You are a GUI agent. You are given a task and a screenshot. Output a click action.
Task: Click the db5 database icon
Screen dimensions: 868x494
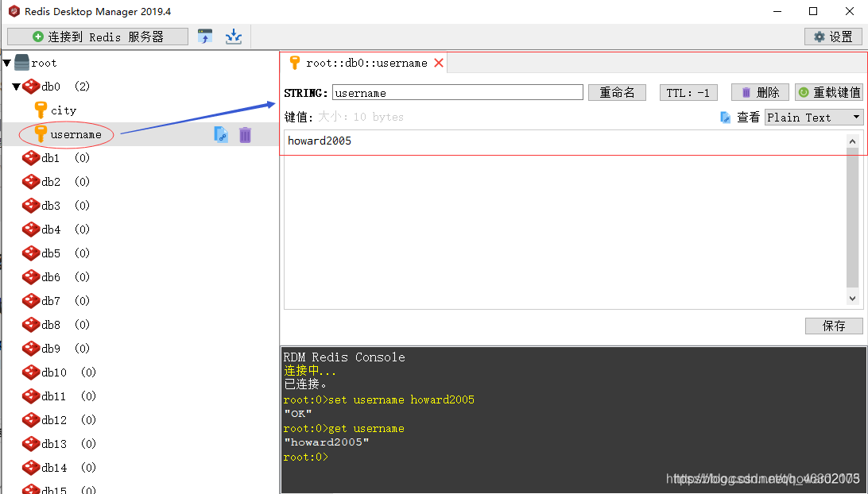31,253
